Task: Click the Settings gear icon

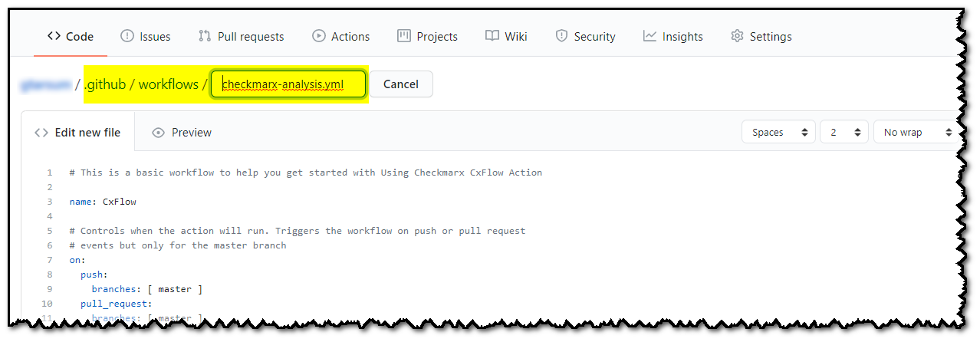Action: [738, 36]
